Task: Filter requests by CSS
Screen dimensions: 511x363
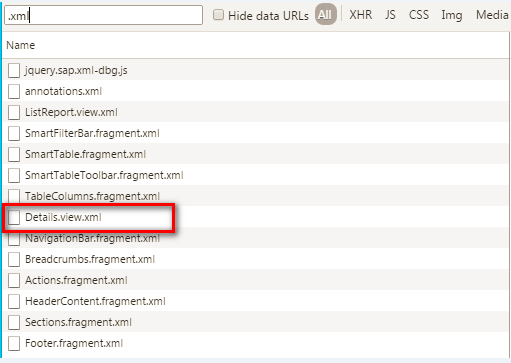Action: [419, 15]
